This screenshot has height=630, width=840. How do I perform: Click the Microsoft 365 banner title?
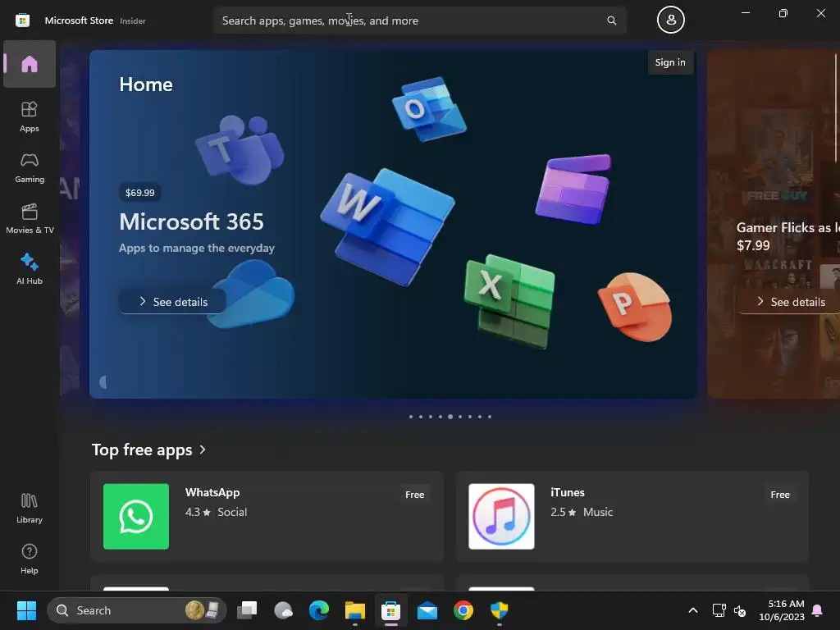point(191,221)
